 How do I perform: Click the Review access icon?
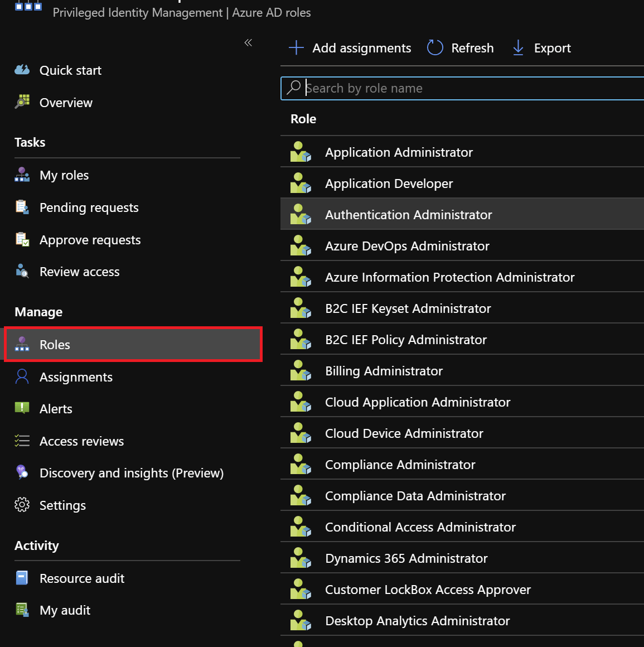click(x=22, y=271)
